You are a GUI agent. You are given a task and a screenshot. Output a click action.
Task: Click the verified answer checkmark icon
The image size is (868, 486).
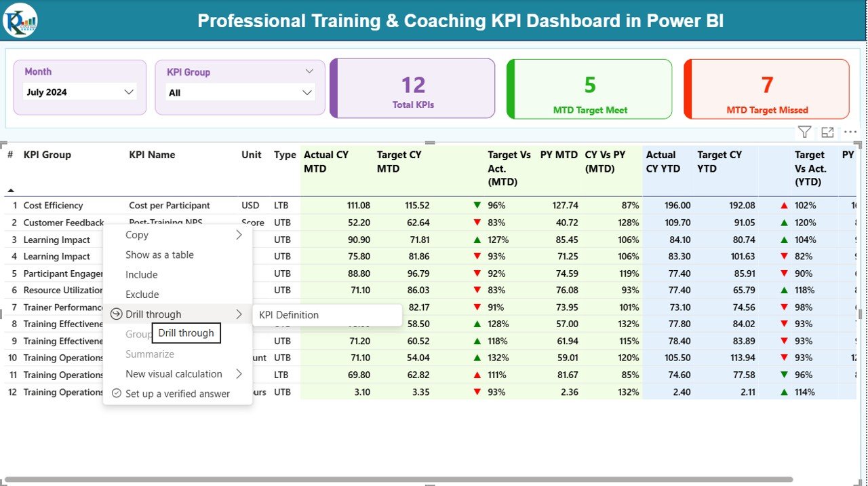pyautogui.click(x=115, y=394)
